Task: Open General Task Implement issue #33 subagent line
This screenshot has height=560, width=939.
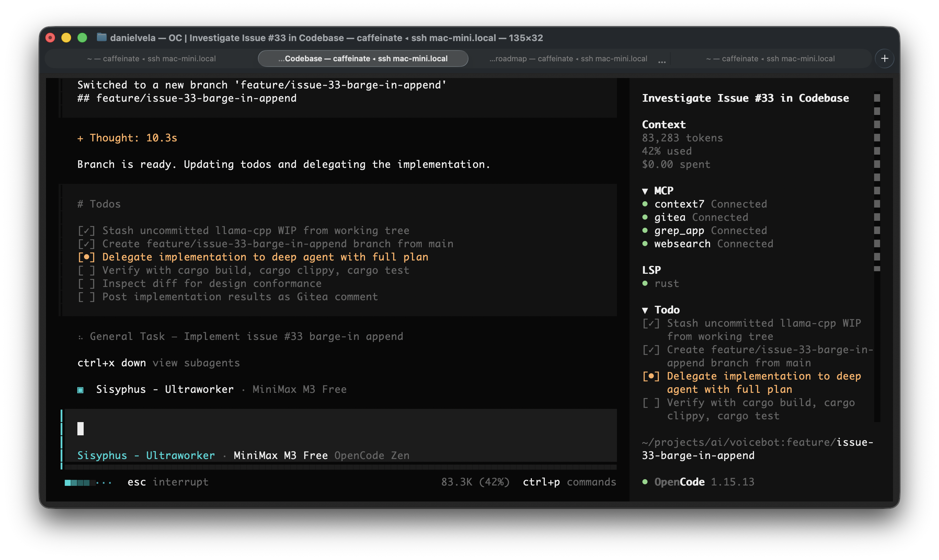Action: coord(241,337)
